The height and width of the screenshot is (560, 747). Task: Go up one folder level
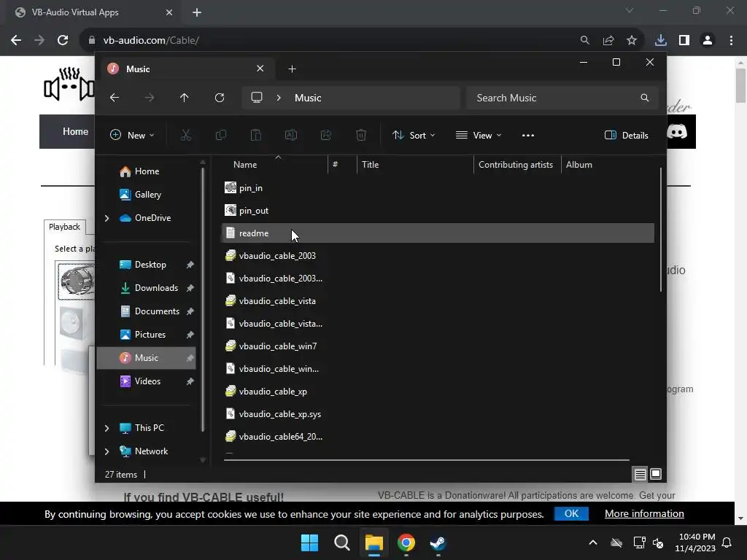coord(185,98)
